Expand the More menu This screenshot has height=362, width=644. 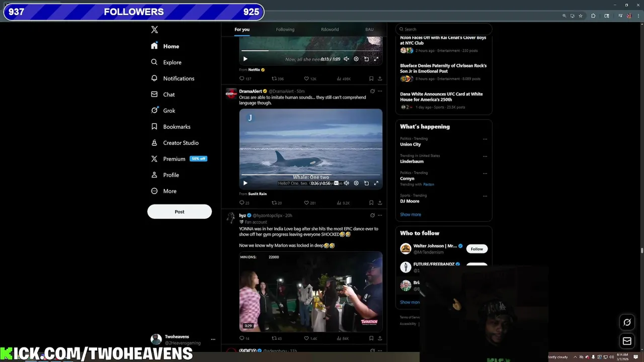164,191
